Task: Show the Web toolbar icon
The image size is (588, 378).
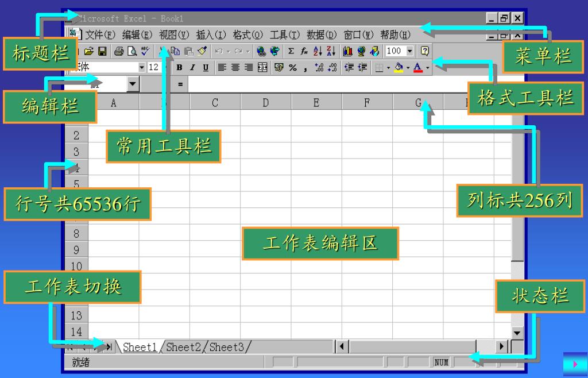Action: [x=275, y=51]
